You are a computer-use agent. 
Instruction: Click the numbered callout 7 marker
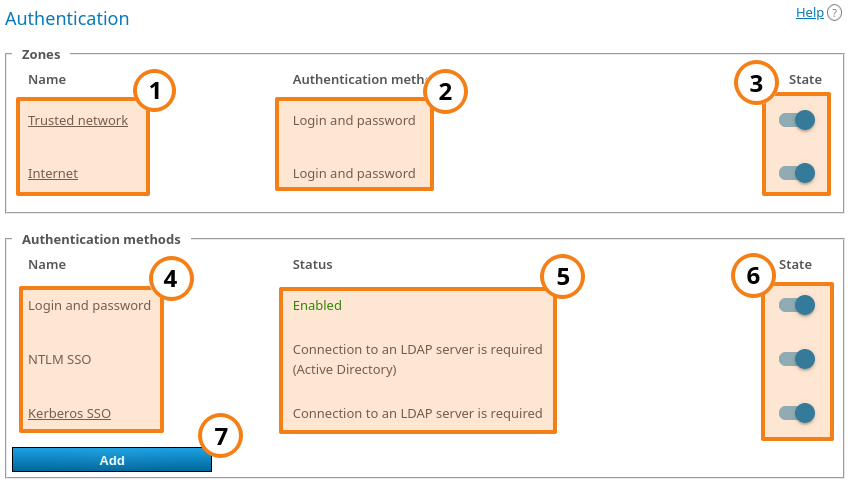point(221,435)
